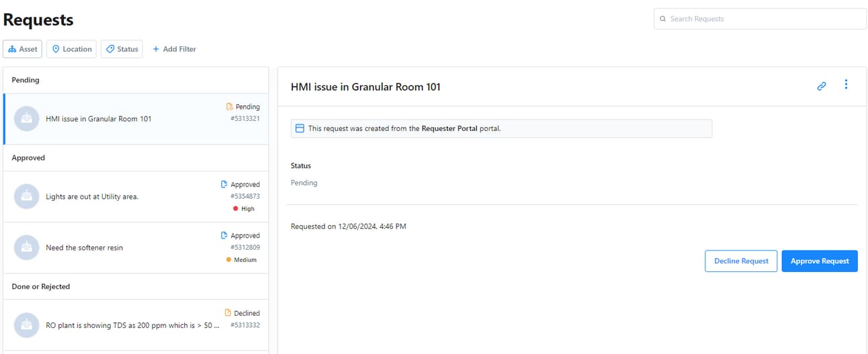
Task: Click the red High priority dot
Action: [x=235, y=209]
